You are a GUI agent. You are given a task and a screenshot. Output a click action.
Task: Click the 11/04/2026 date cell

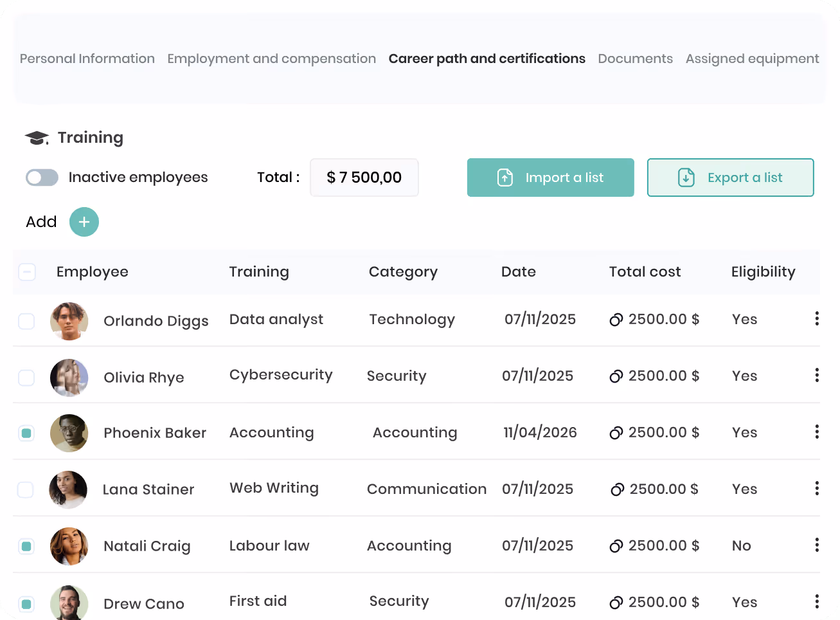pyautogui.click(x=540, y=432)
